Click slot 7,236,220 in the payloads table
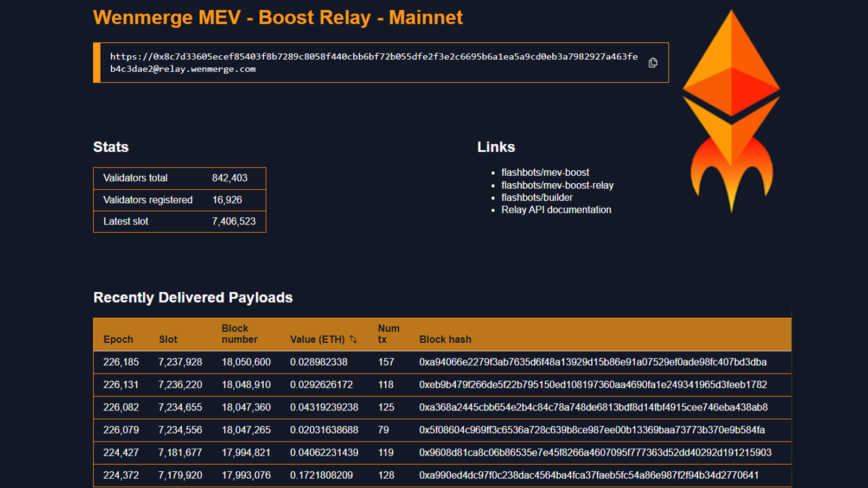The image size is (868, 488). tap(180, 385)
